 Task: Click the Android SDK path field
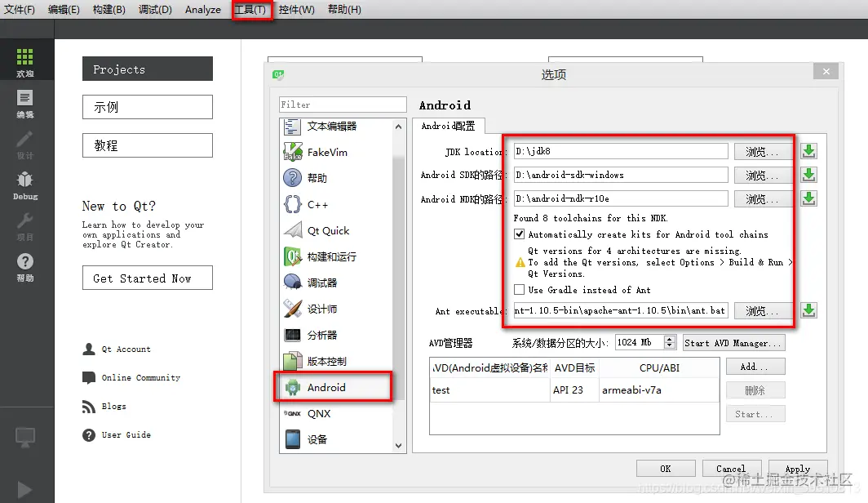tap(621, 175)
